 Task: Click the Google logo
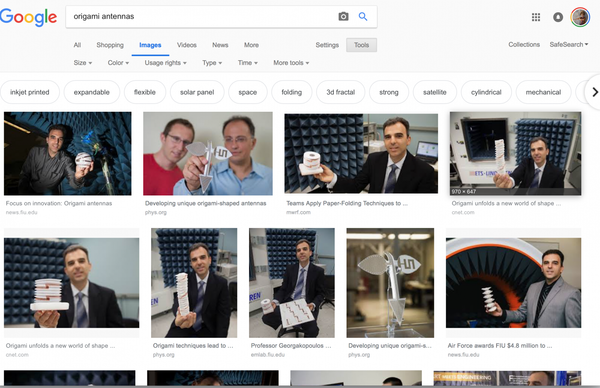click(x=28, y=17)
